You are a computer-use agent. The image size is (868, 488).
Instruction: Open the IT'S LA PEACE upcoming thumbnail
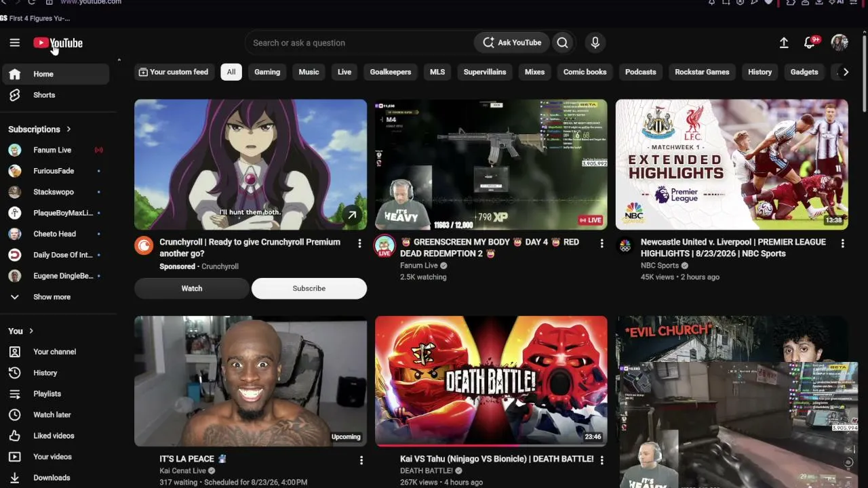250,381
